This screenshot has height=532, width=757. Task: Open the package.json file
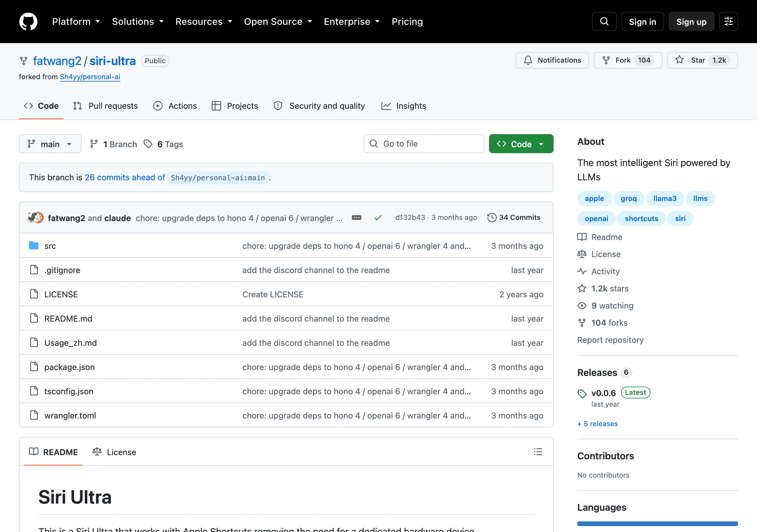[69, 367]
